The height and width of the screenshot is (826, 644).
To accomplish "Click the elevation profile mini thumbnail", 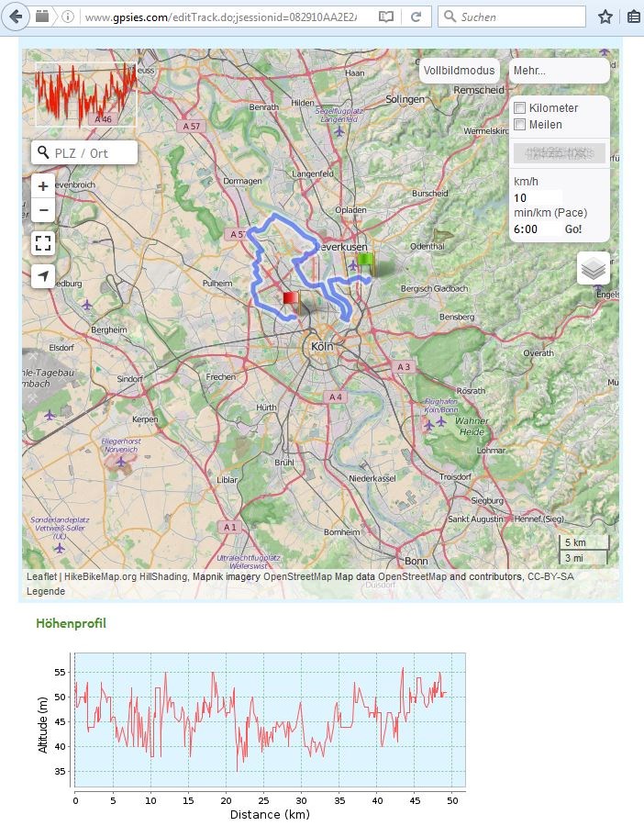I will point(85,95).
